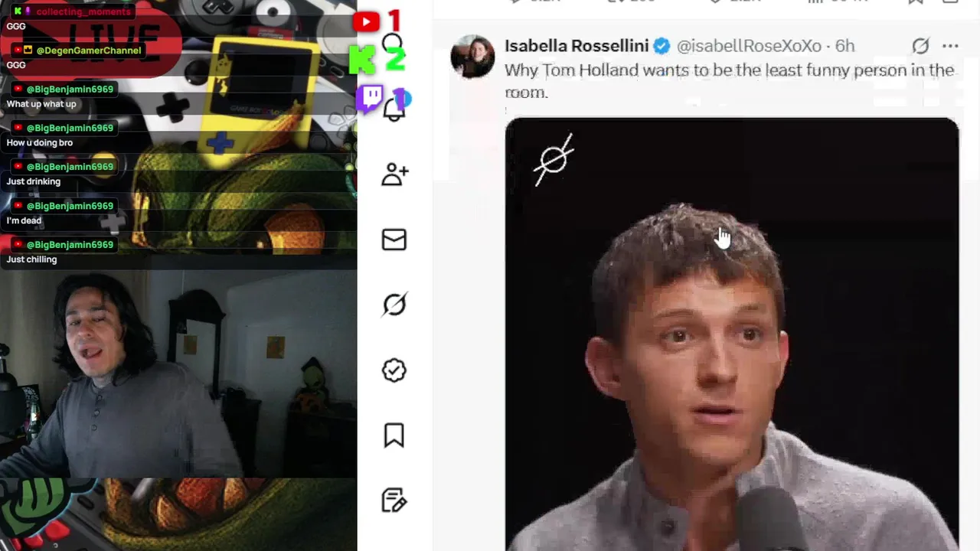Open the notes compose sidebar icon
The width and height of the screenshot is (980, 551).
pyautogui.click(x=394, y=500)
